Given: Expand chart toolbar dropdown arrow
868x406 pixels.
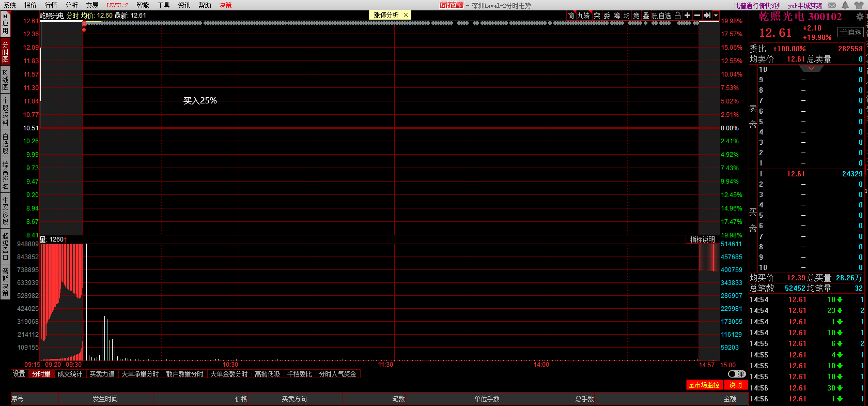Looking at the screenshot, I should pos(716,16).
